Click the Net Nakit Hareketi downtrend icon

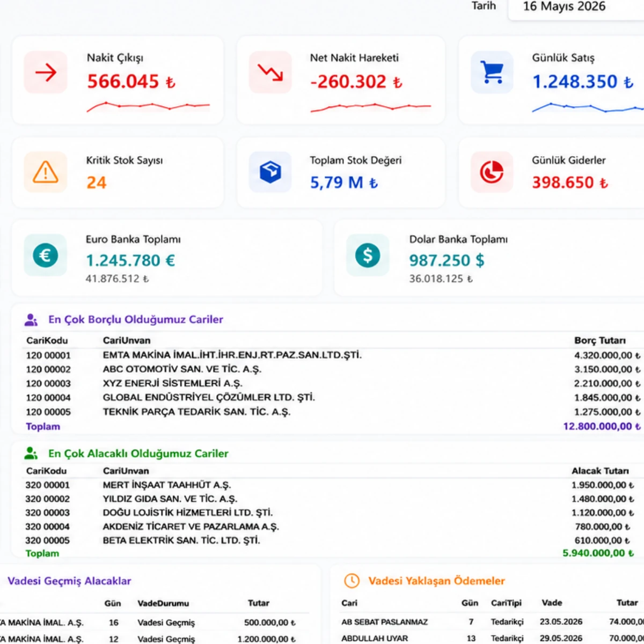[270, 72]
